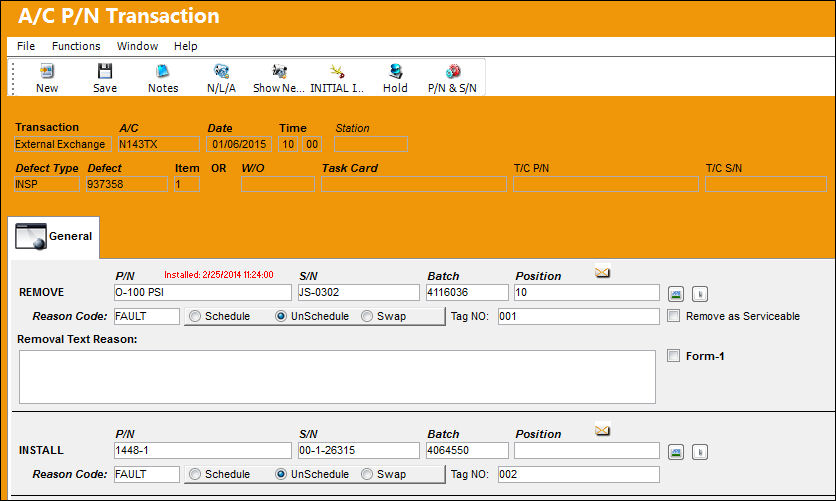Image resolution: width=836 pixels, height=501 pixels.
Task: Click the Show Ne... toolbar icon
Action: point(279,71)
